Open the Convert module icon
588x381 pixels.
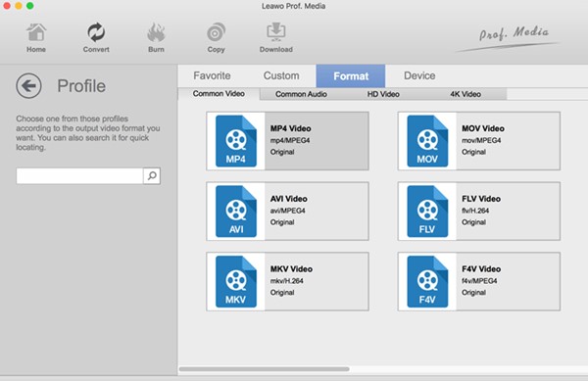[96, 32]
